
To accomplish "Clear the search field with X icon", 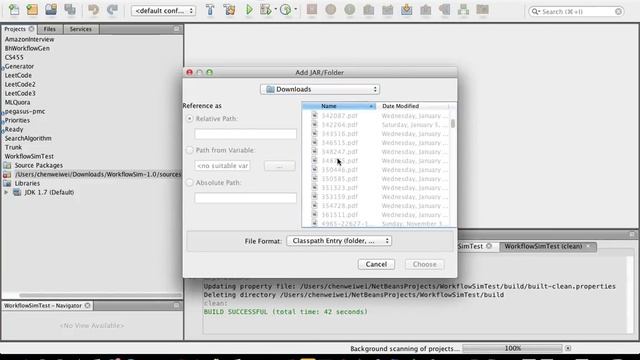I will 618,11.
